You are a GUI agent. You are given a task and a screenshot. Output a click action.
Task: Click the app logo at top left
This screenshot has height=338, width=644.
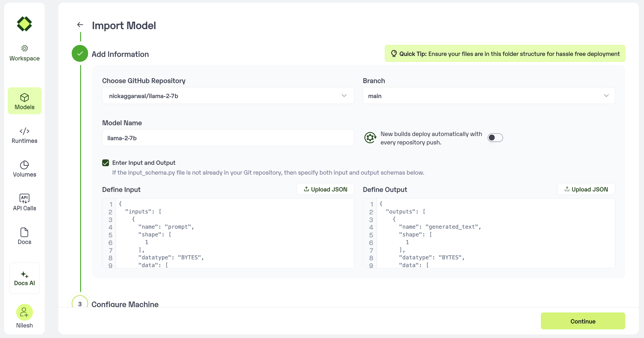pos(25,24)
